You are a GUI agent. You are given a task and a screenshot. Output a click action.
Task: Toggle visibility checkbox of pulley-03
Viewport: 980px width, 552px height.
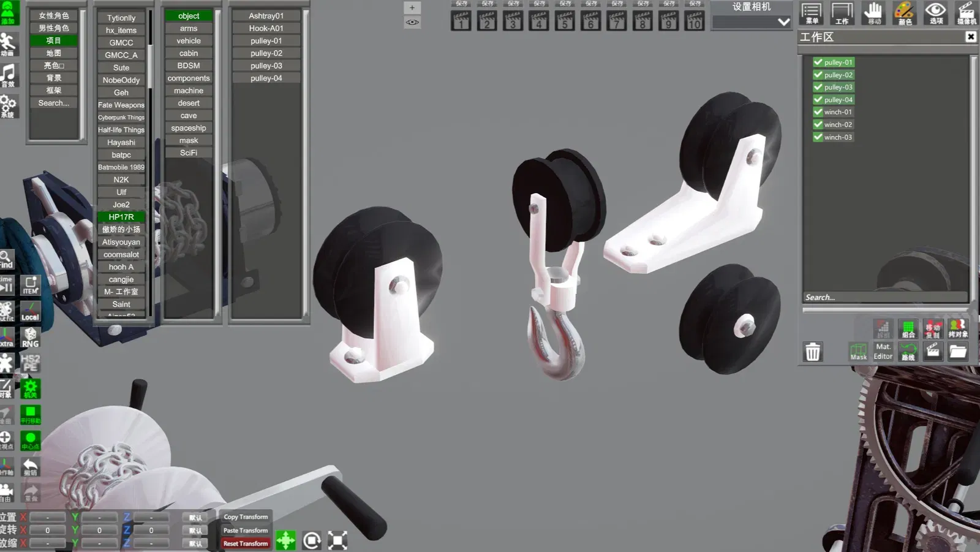click(x=818, y=87)
